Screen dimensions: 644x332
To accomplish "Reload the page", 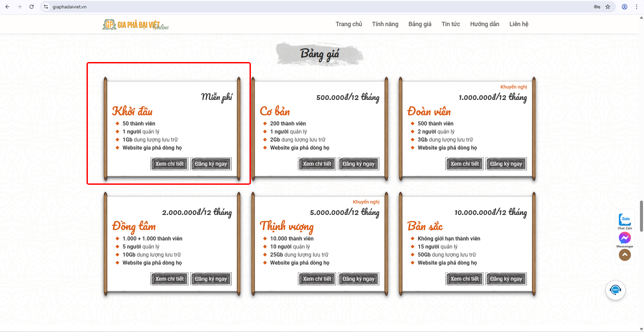I will click(31, 7).
